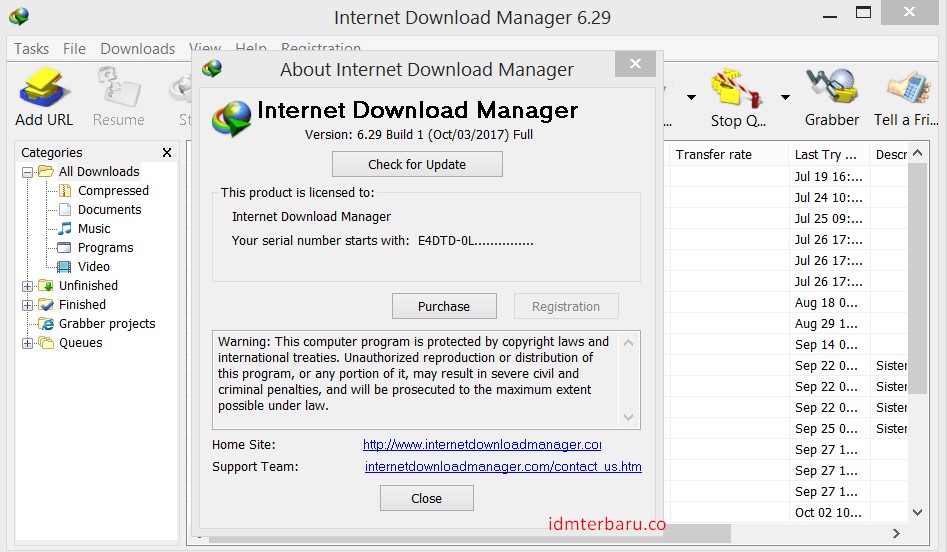The image size is (947, 552).
Task: Open the Tasks menu
Action: click(31, 48)
